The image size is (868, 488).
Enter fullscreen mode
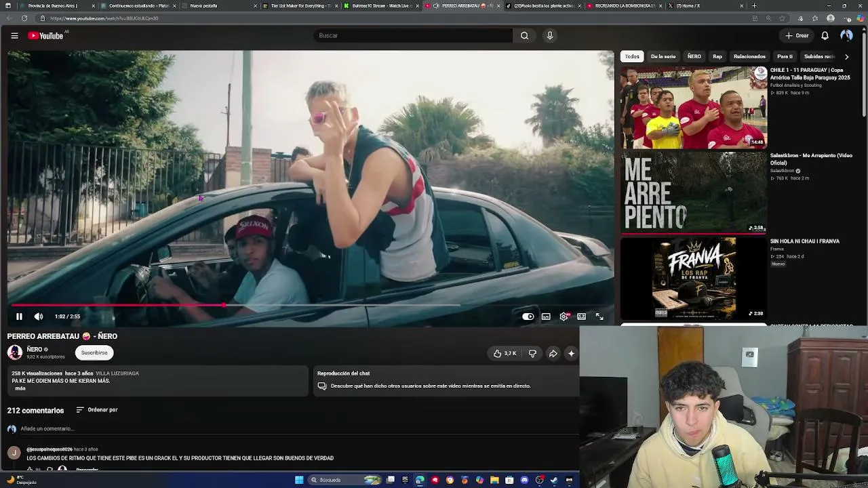(x=599, y=317)
